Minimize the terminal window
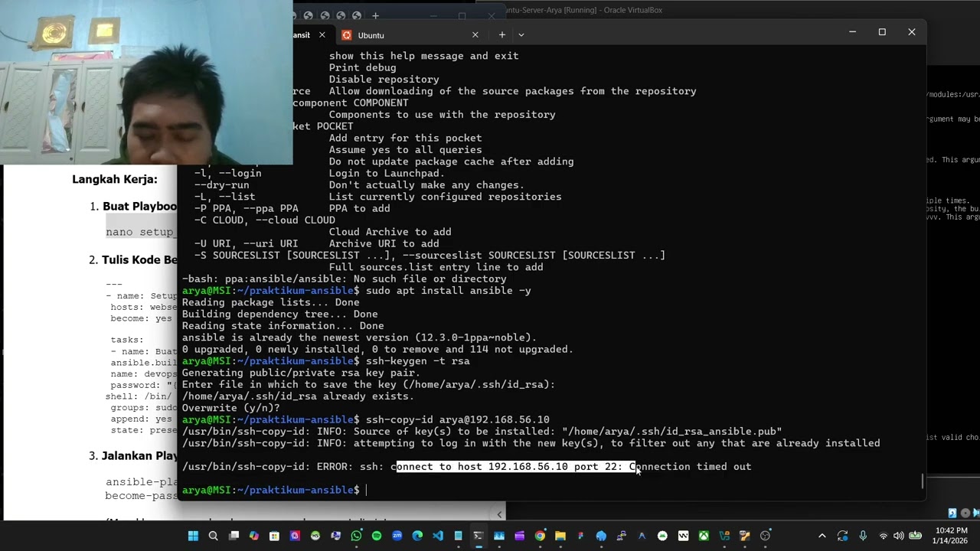980x551 pixels. point(852,32)
